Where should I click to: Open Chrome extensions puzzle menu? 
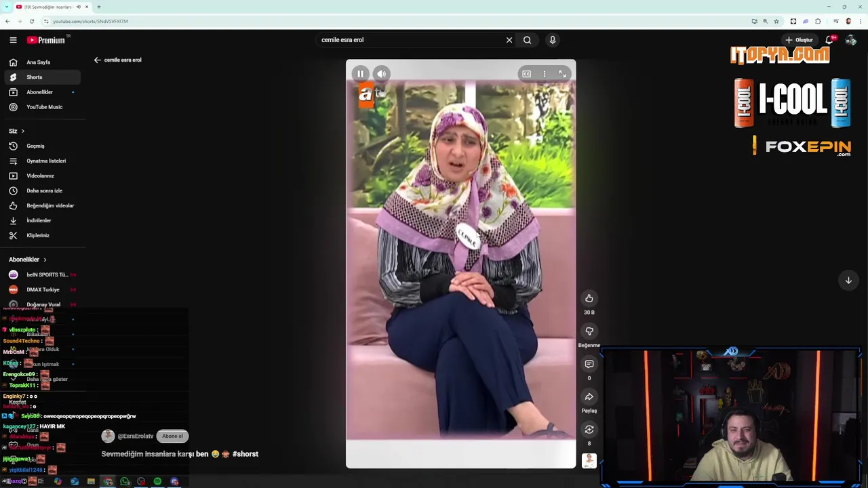[818, 21]
